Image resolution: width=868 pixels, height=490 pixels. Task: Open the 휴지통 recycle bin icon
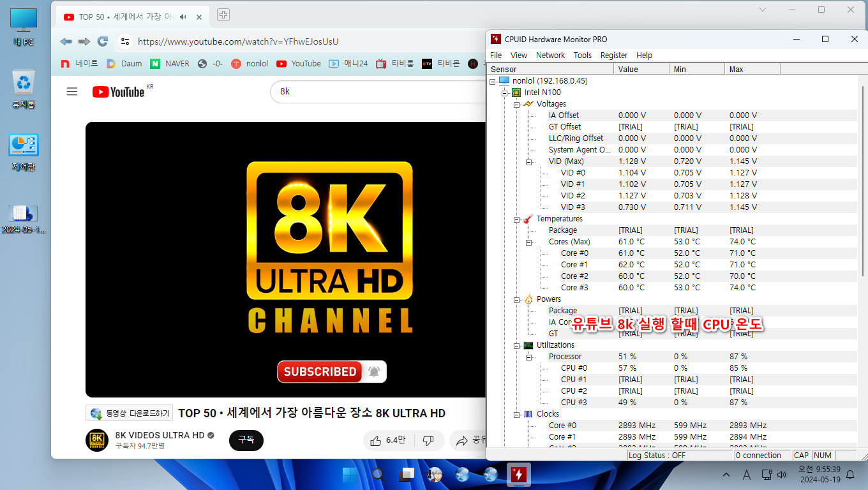point(24,90)
